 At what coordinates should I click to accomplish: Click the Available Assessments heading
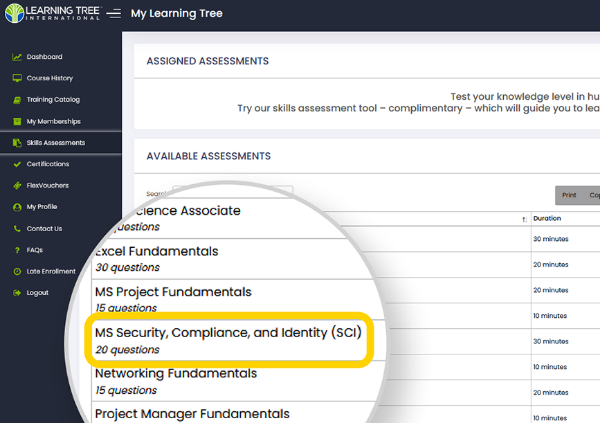(209, 156)
